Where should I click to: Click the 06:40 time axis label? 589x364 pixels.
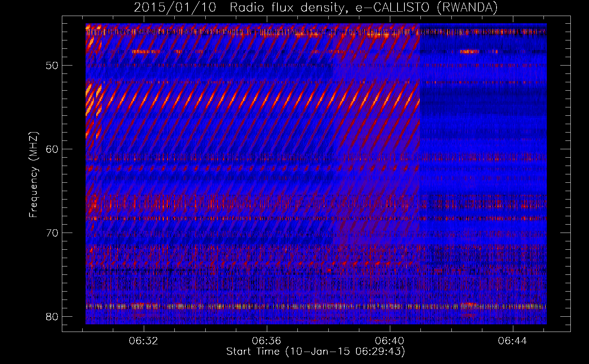click(x=390, y=341)
